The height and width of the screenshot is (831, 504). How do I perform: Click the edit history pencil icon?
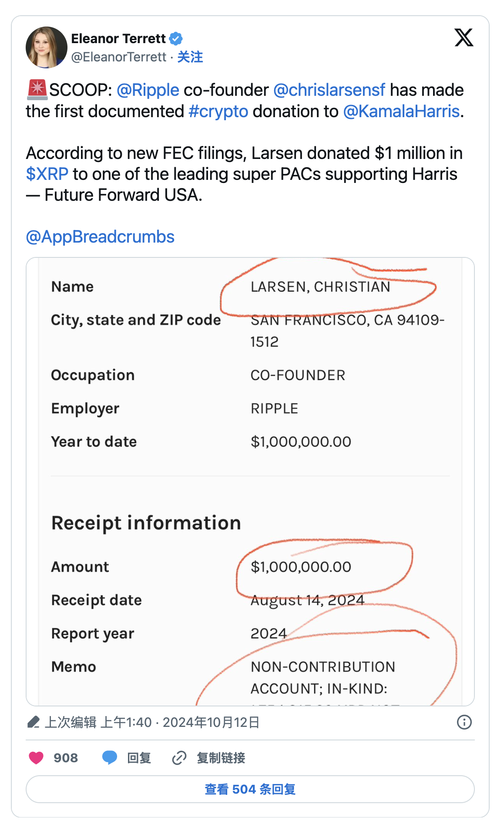pyautogui.click(x=34, y=722)
